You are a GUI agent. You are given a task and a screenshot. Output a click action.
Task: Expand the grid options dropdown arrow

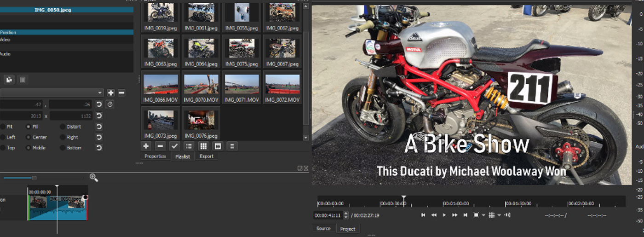pyautogui.click(x=499, y=215)
